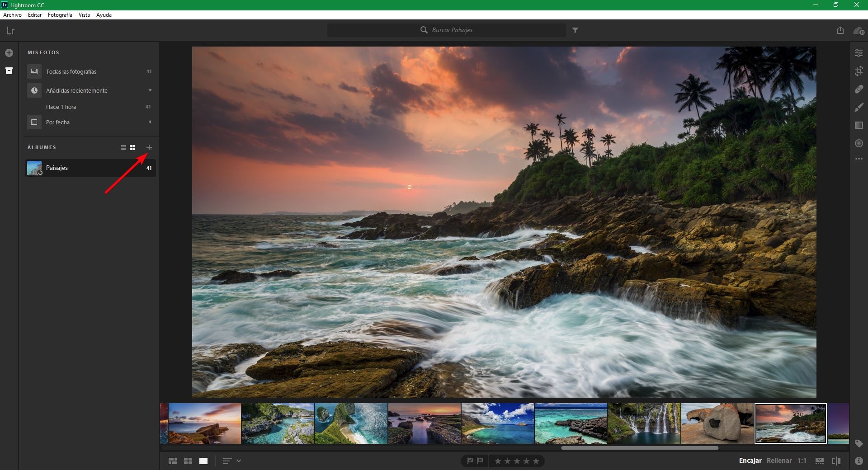Select the adjustment Brush tool
This screenshot has height=470, width=868.
(859, 107)
